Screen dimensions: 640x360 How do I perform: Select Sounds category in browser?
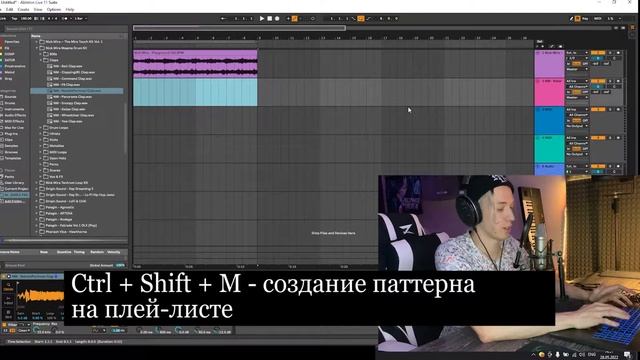[x=10, y=97]
